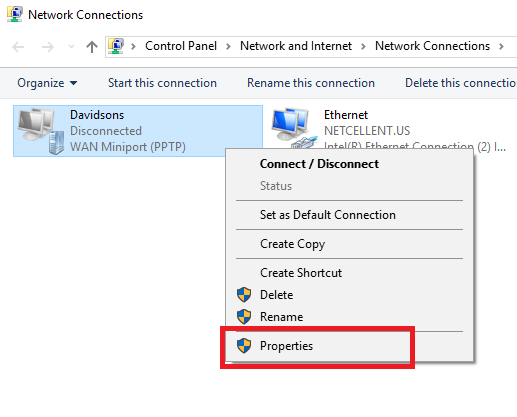Expand chevron after Network and Internet breadcrumb

coord(363,46)
